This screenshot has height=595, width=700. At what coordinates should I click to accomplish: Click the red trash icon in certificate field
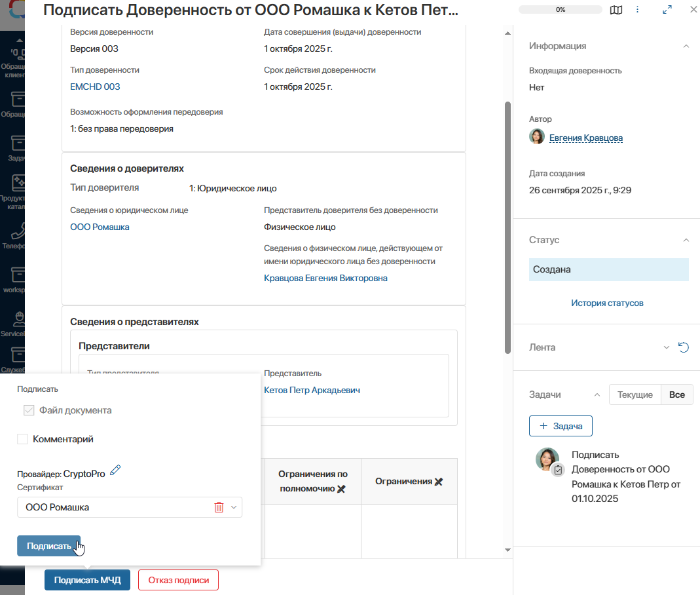pyautogui.click(x=219, y=507)
